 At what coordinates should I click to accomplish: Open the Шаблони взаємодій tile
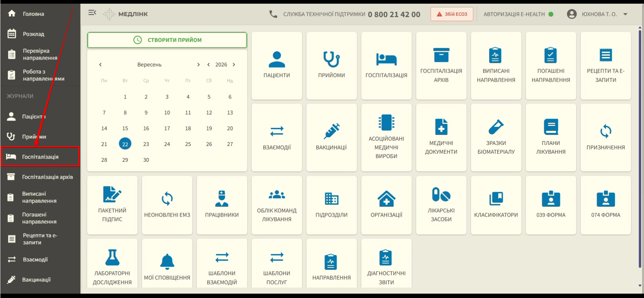click(222, 264)
